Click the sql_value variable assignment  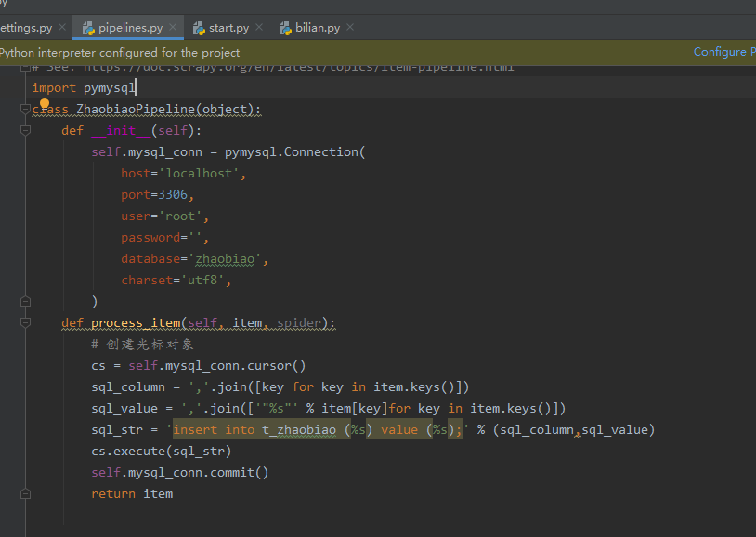point(329,409)
